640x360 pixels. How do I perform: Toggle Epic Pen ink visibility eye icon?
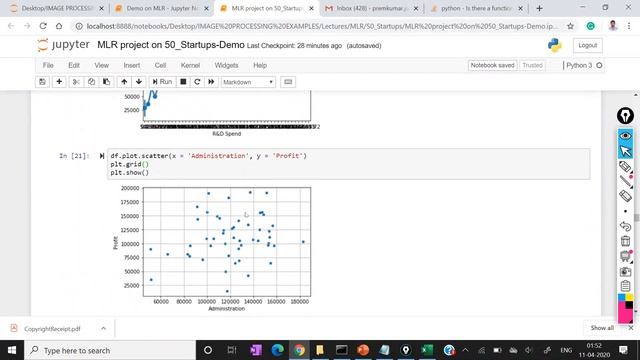coord(625,136)
